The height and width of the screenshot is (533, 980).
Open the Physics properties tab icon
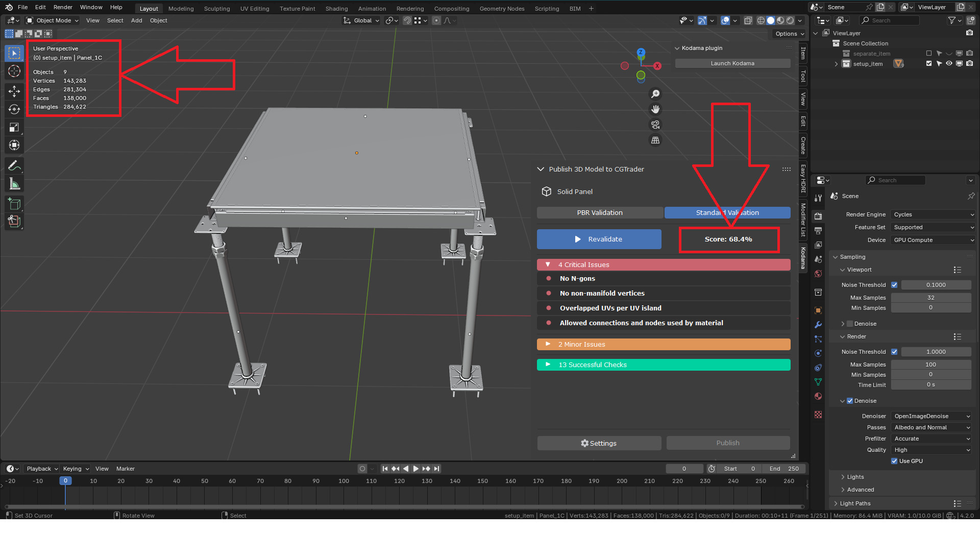coord(818,353)
